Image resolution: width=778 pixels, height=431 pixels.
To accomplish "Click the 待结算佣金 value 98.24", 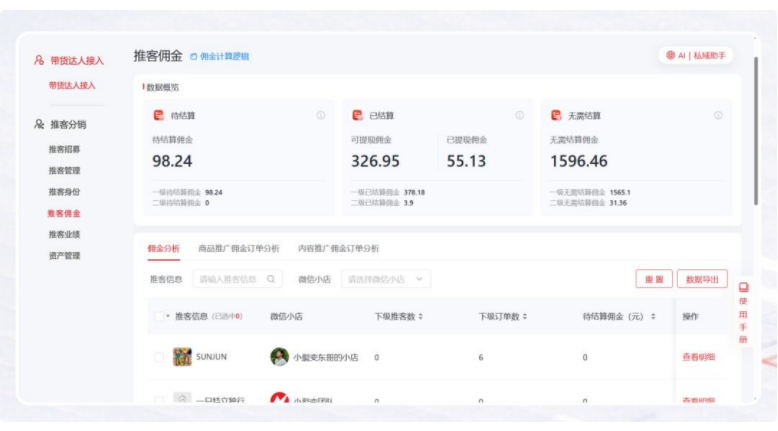I will click(x=172, y=161).
